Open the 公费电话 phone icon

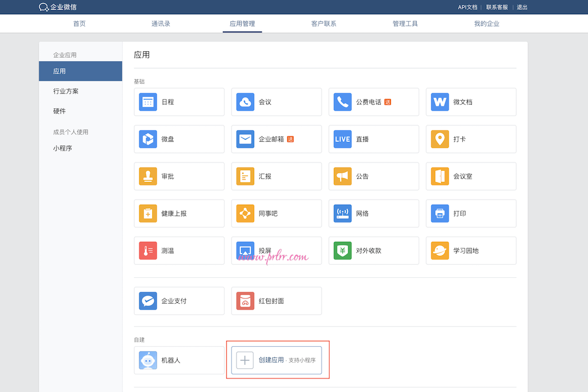tap(342, 102)
